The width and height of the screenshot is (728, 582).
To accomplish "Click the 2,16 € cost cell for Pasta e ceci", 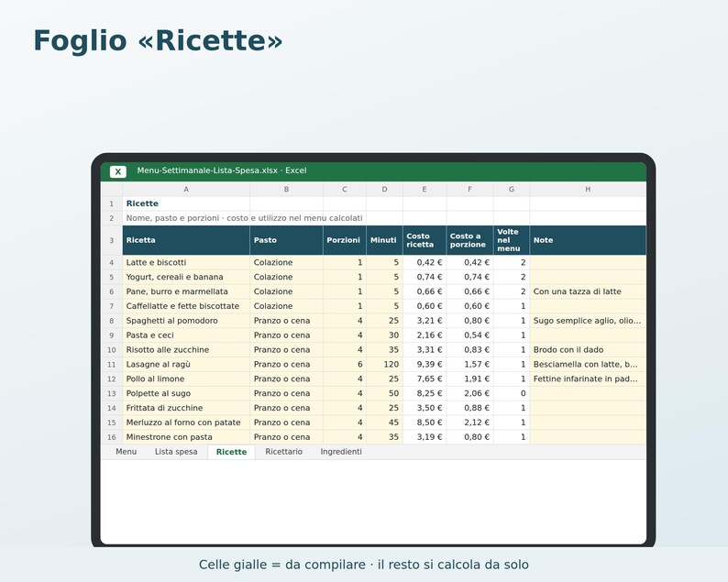I will (x=425, y=335).
